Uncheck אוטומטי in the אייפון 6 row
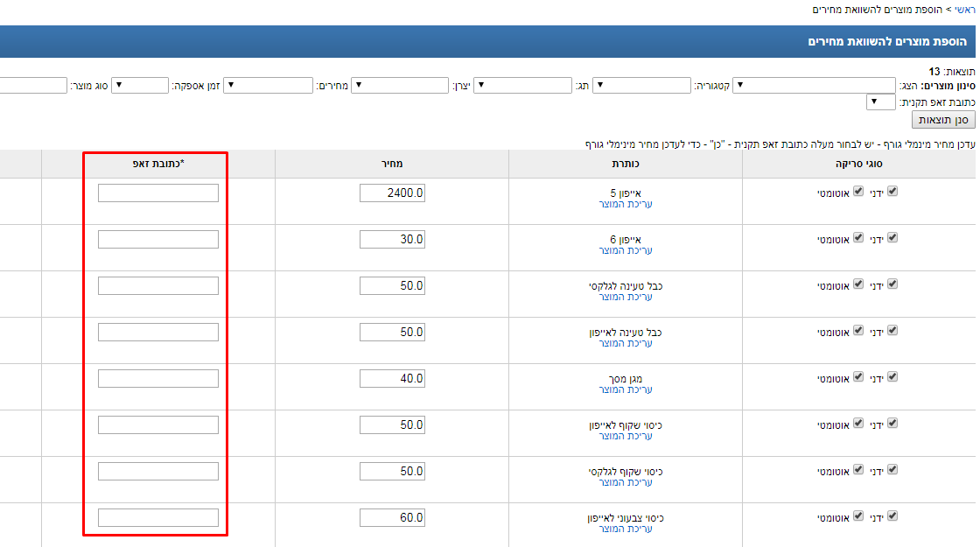This screenshot has height=547, width=980. click(x=858, y=237)
